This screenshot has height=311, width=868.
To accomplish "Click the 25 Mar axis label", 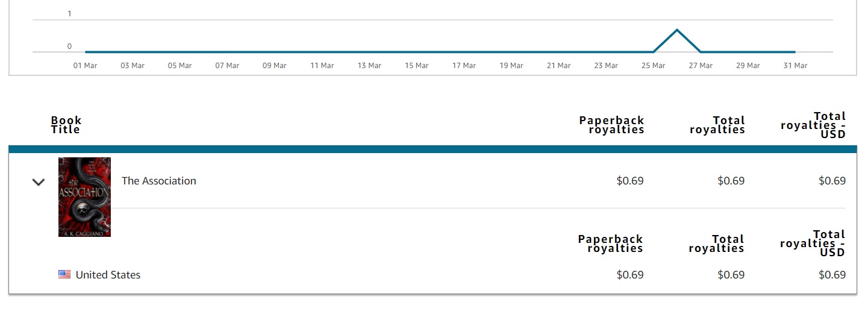I will 654,66.
